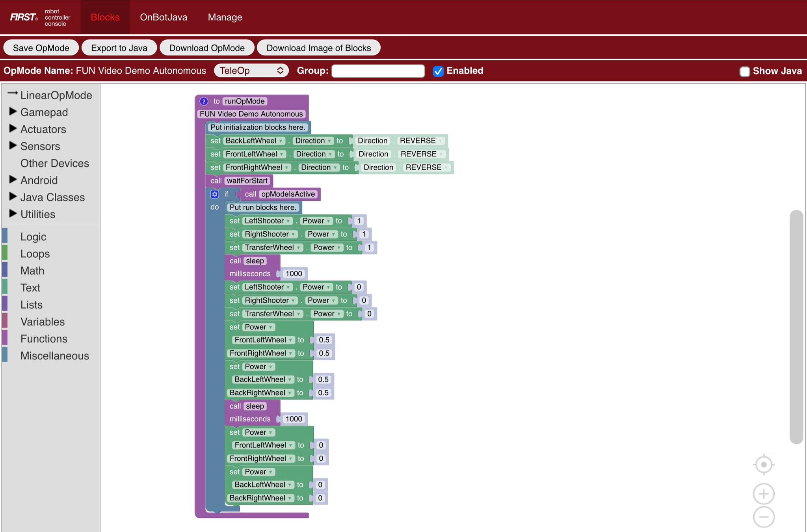Open the Manage tab
This screenshot has width=807, height=532.
coord(225,17)
